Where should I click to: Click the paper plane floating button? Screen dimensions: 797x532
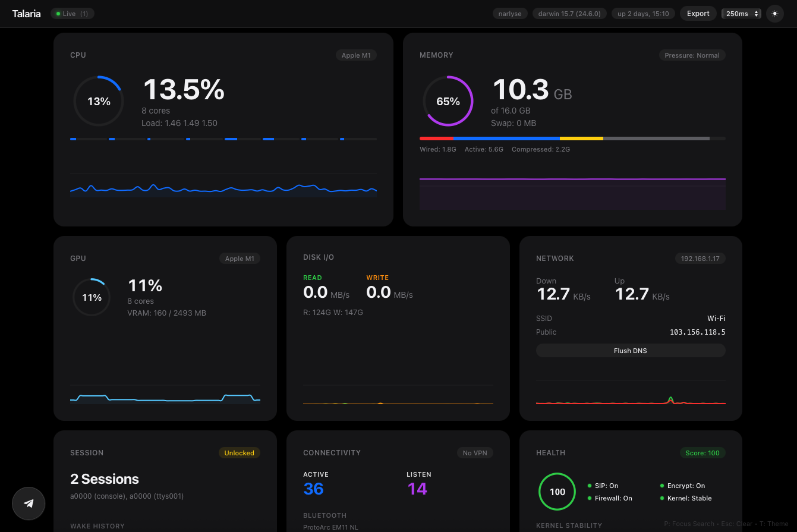(29, 503)
